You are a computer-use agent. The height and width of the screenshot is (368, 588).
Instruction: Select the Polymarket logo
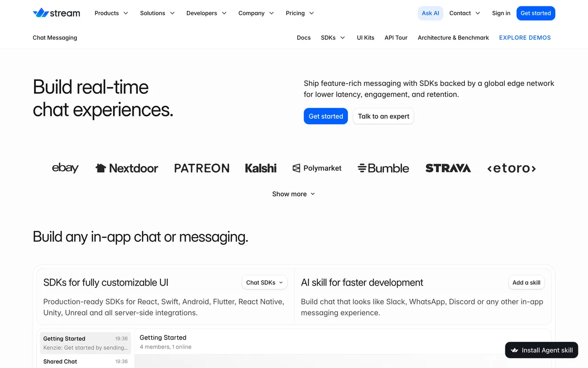317,168
